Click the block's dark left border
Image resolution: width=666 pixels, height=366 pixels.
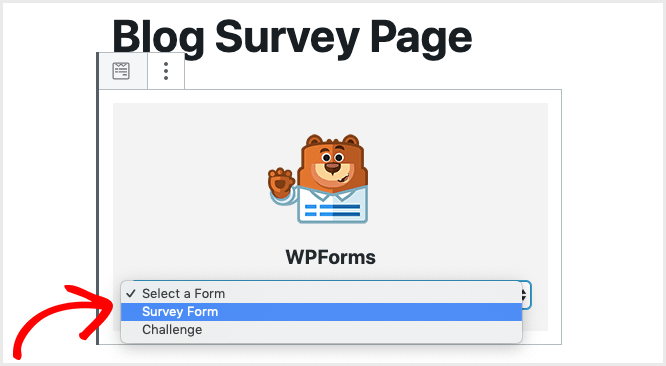pos(97,198)
